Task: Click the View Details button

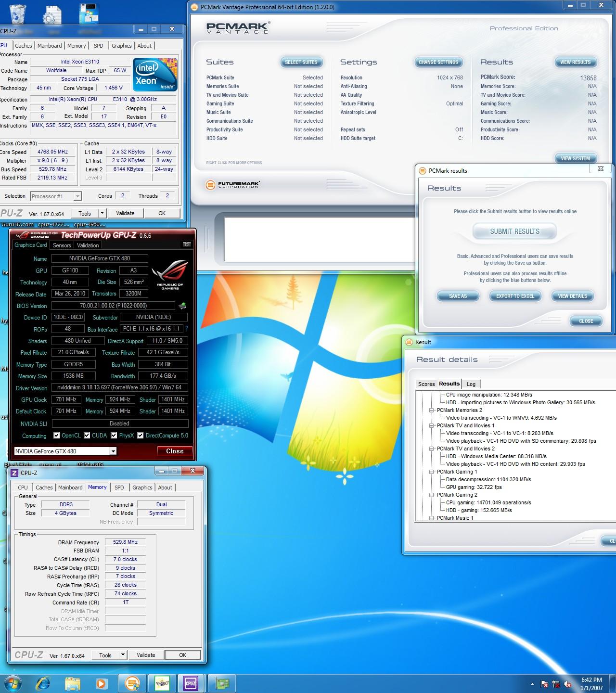Action: point(572,296)
